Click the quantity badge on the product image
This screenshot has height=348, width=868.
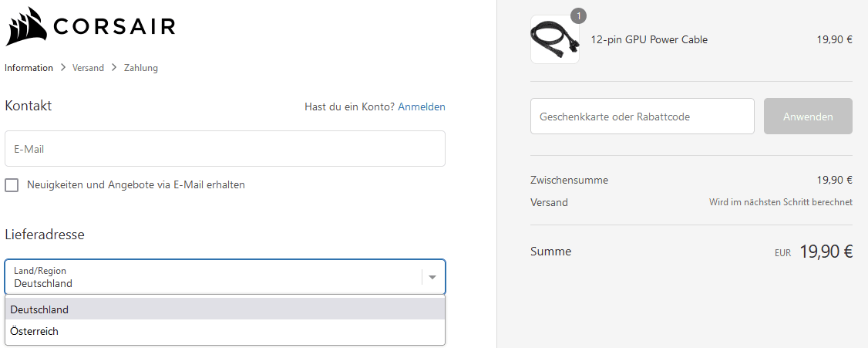[x=579, y=15]
